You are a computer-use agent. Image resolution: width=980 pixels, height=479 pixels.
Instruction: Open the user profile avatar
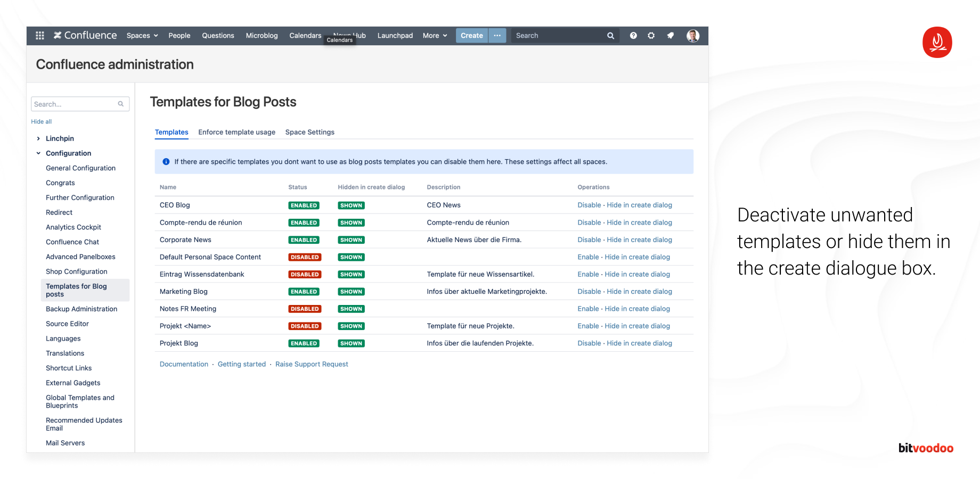(x=692, y=36)
